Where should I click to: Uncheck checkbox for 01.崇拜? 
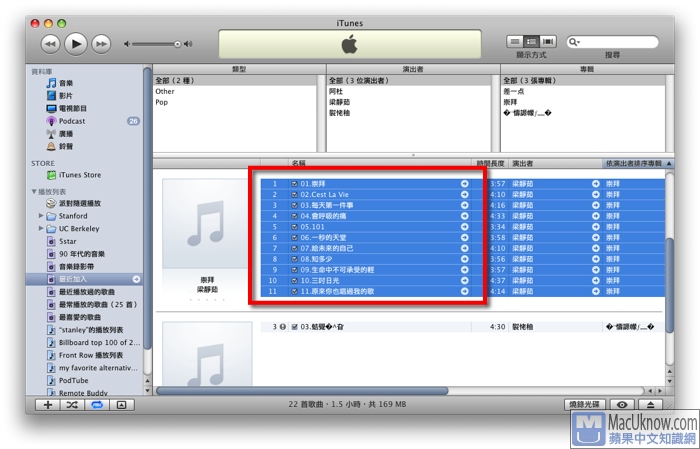tap(295, 184)
